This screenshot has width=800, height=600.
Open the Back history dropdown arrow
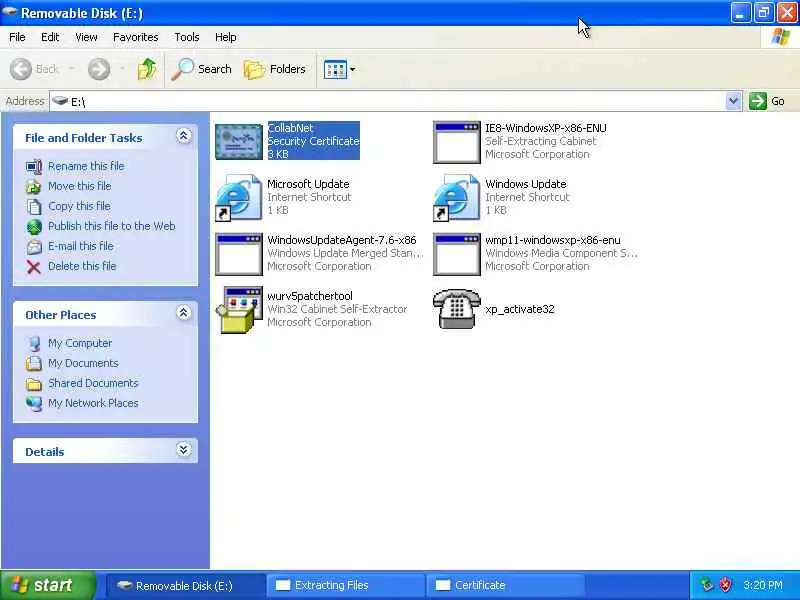(71, 68)
